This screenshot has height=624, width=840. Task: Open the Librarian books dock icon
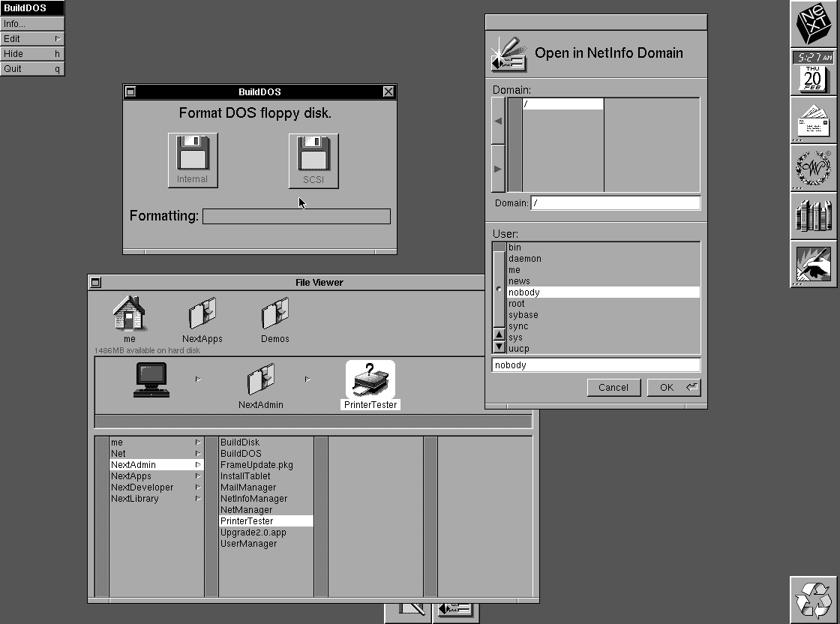coord(813,216)
